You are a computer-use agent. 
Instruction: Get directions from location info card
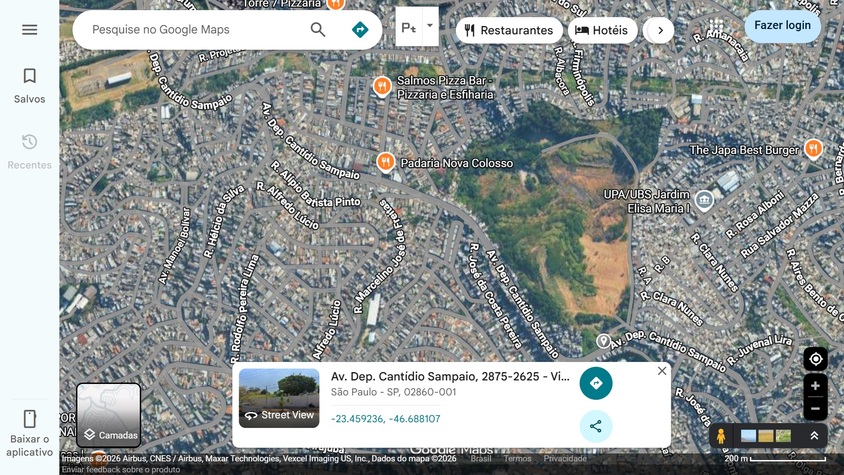[596, 383]
